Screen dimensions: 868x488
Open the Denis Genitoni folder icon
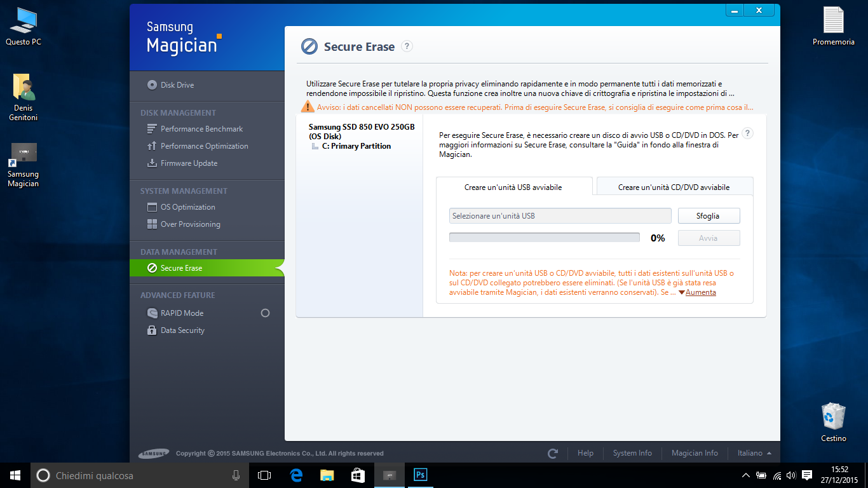point(24,97)
